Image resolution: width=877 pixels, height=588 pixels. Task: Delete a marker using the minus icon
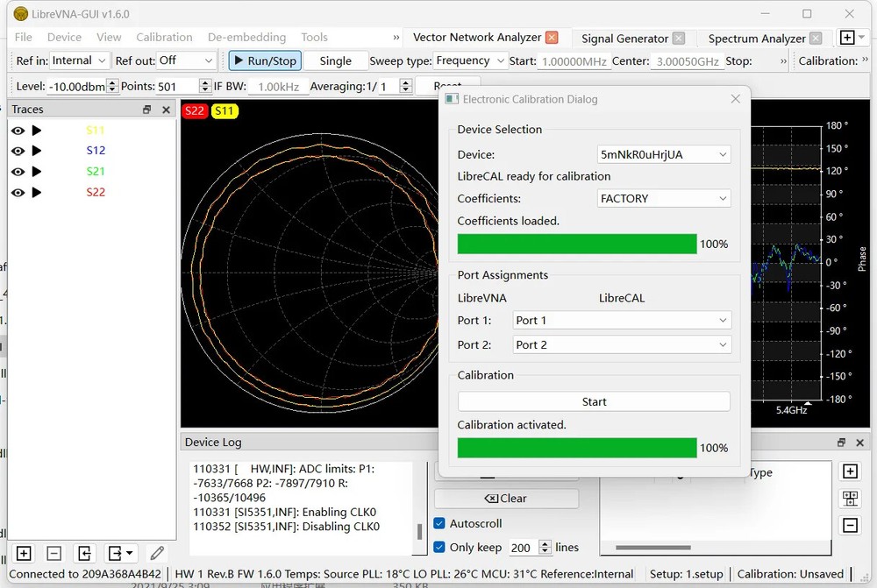click(850, 524)
